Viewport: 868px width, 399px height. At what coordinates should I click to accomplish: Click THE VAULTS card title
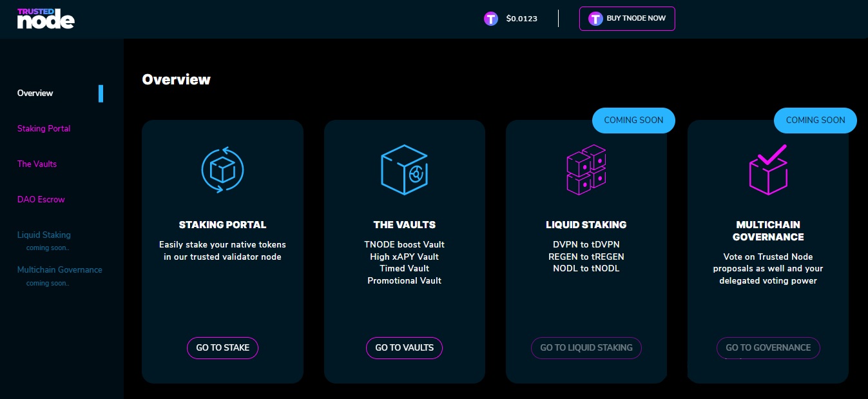(405, 225)
